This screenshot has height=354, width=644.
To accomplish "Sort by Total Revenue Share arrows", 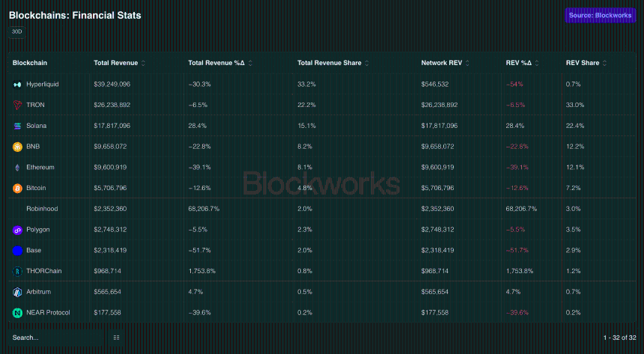I will click(x=367, y=64).
